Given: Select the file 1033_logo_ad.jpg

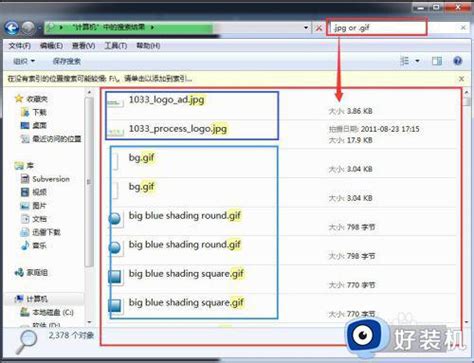Looking at the screenshot, I should (x=167, y=100).
